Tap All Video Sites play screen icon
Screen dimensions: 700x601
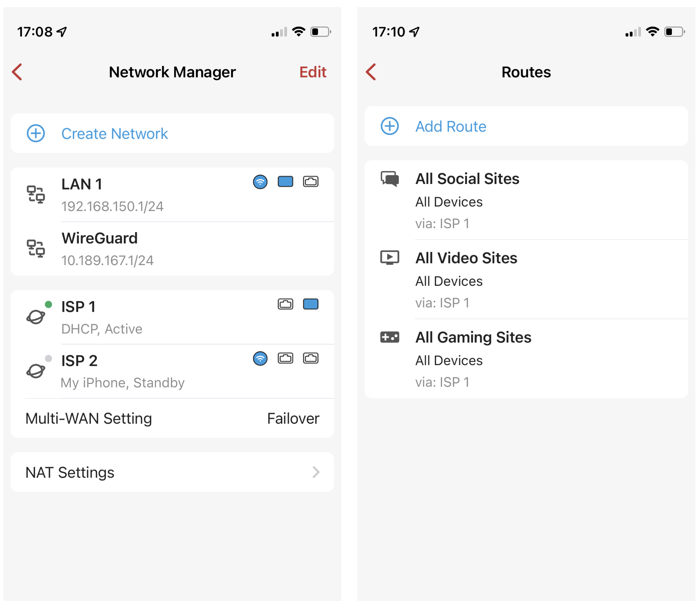pos(389,258)
